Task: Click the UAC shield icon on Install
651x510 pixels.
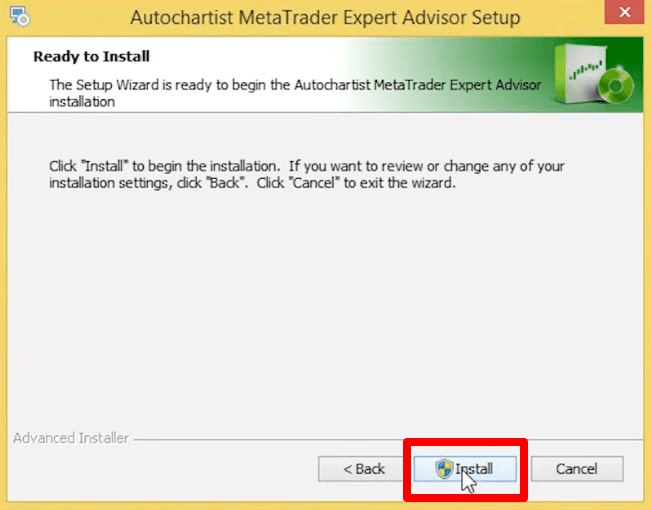Action: coord(444,469)
